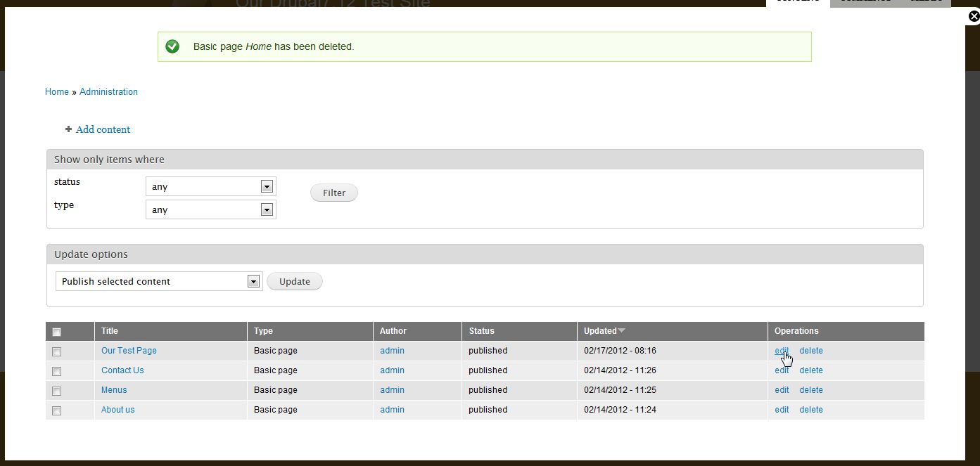Sort by the Author column header

pos(393,331)
